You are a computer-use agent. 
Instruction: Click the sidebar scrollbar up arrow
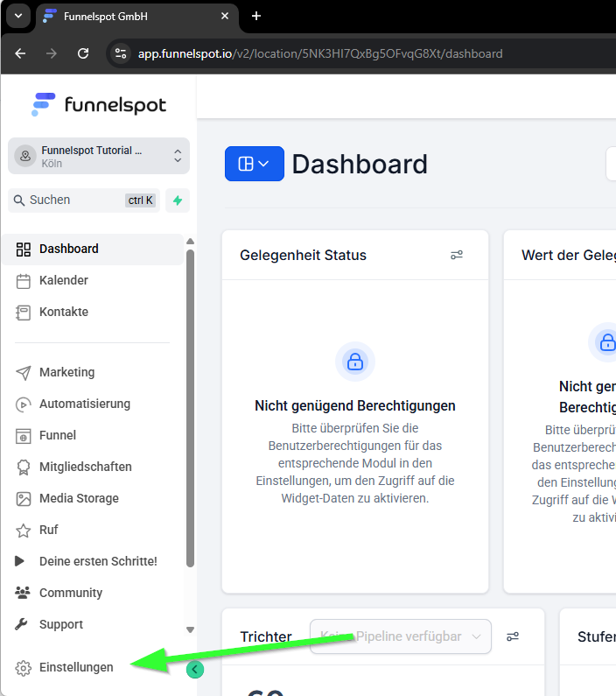click(x=190, y=242)
